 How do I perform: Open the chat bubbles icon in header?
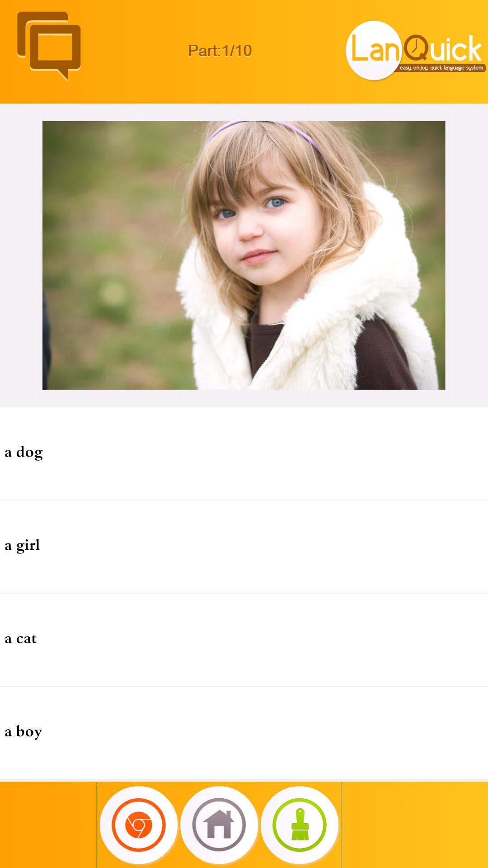click(x=49, y=46)
